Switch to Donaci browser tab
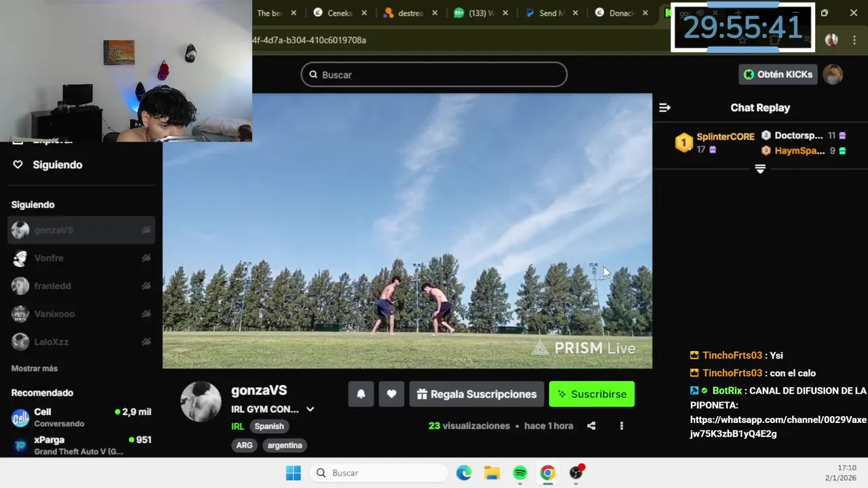Viewport: 868px width, 488px height. point(622,13)
